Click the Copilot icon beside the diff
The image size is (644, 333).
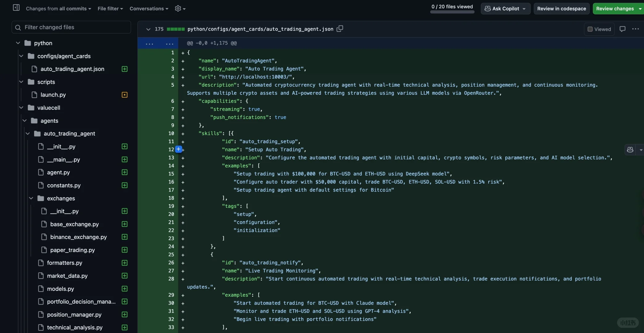630,150
